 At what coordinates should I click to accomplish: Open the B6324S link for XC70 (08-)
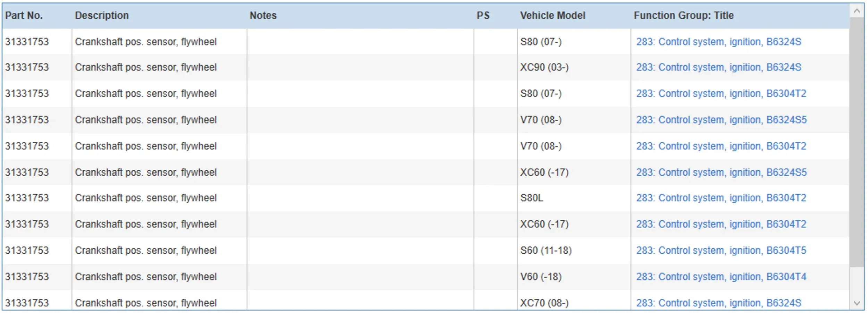pyautogui.click(x=718, y=303)
